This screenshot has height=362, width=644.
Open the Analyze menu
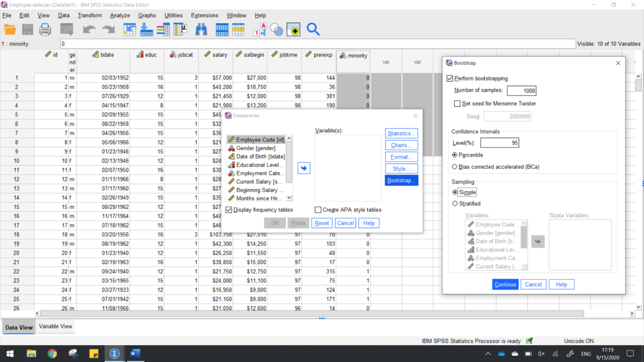pyautogui.click(x=120, y=15)
